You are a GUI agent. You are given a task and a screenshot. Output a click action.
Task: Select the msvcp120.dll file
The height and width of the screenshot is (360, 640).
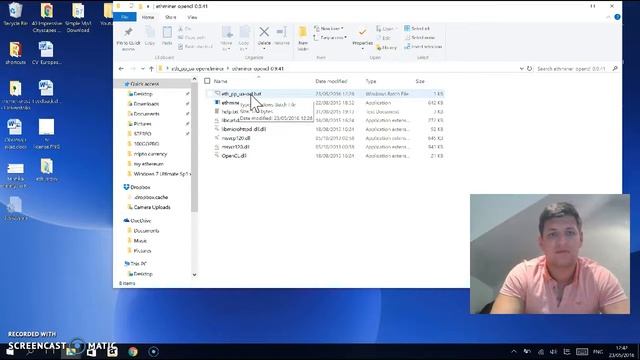(x=236, y=138)
